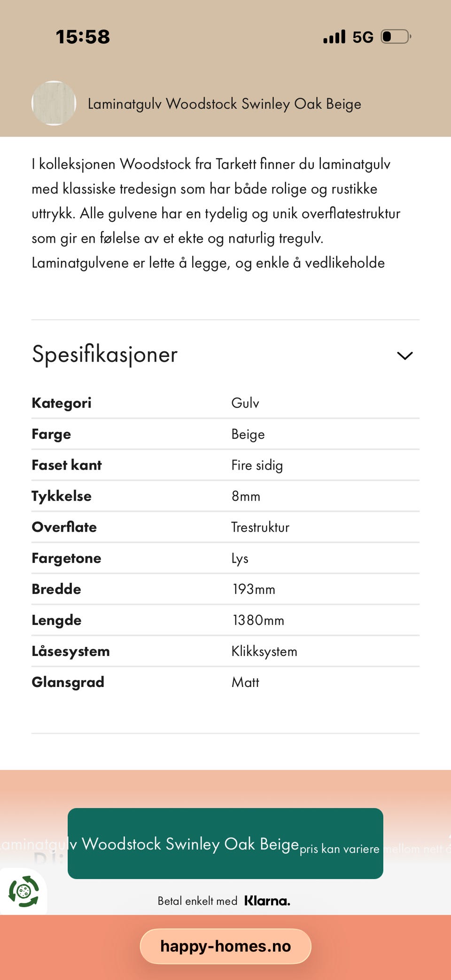Tap the happy-homes.no address pill
451x980 pixels.
(225, 946)
